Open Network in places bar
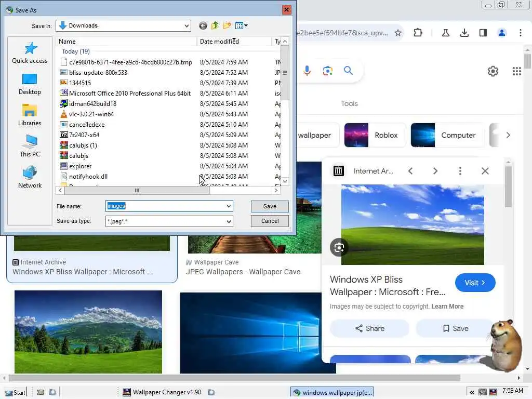 (x=30, y=178)
